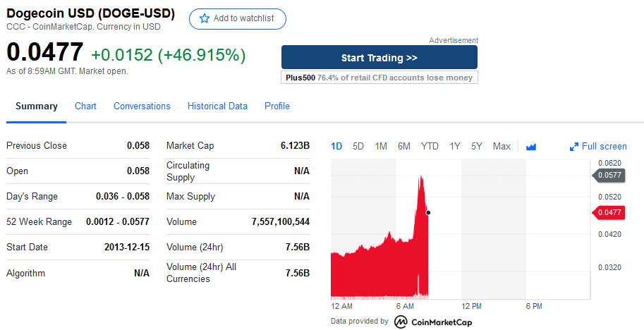644x330 pixels.
Task: Show the Max chart range
Action: point(502,146)
